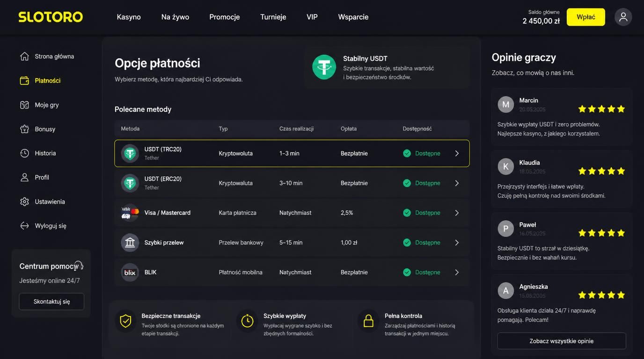
Task: Click the SLOTORO logo
Action: click(x=51, y=17)
